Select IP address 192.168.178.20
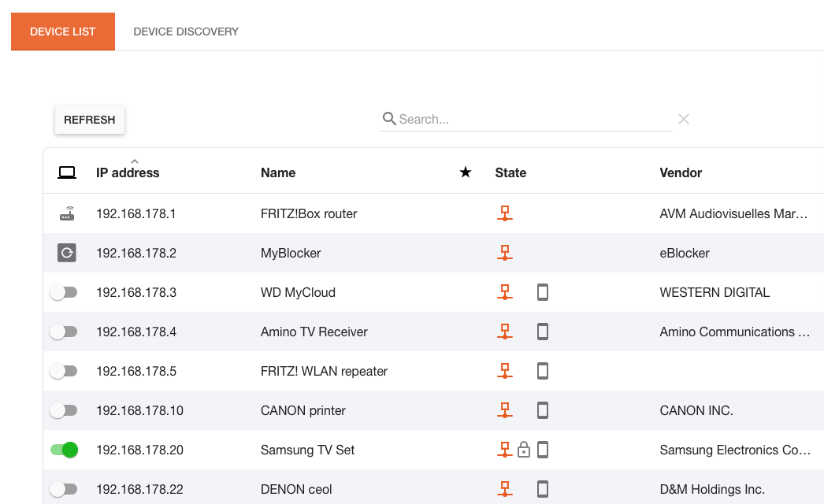This screenshot has height=504, width=824. (x=139, y=450)
